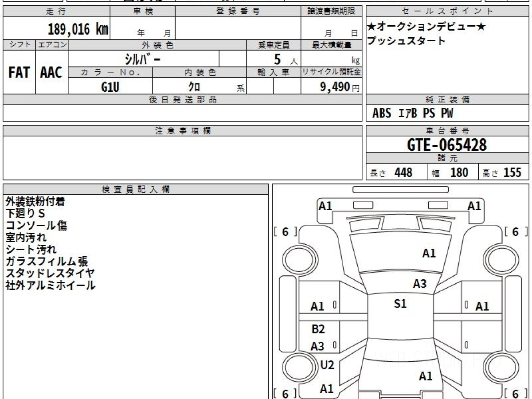The image size is (532, 399).
Task: Select the interior color クロ
Action: click(x=194, y=87)
